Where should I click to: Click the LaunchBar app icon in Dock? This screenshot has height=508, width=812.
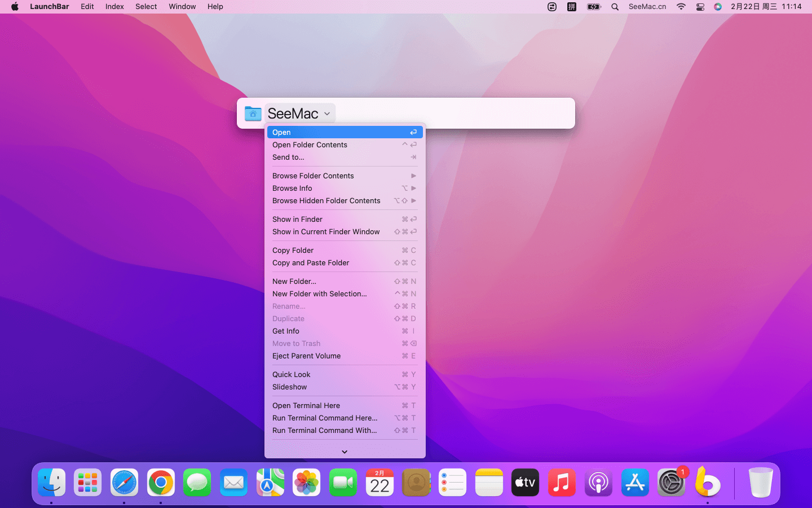tap(708, 481)
